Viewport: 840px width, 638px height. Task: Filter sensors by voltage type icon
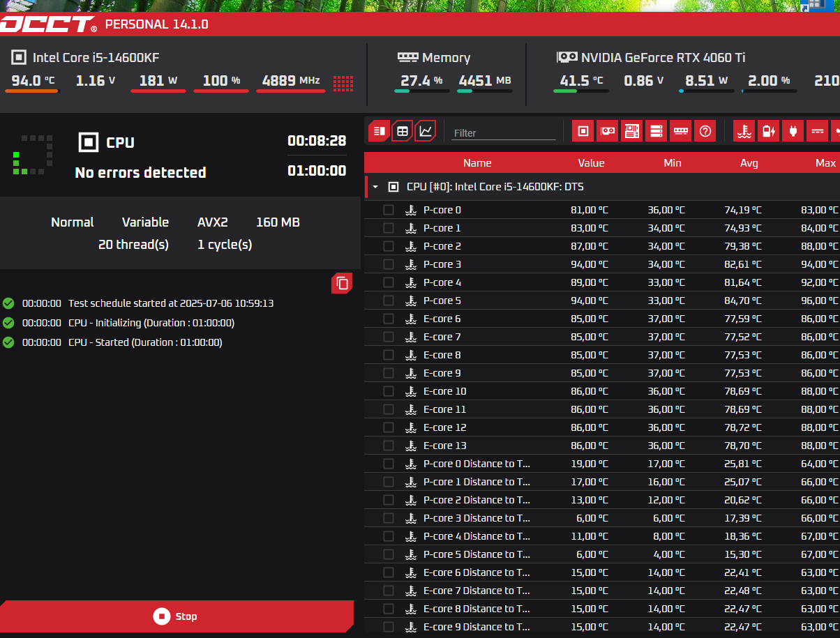818,130
